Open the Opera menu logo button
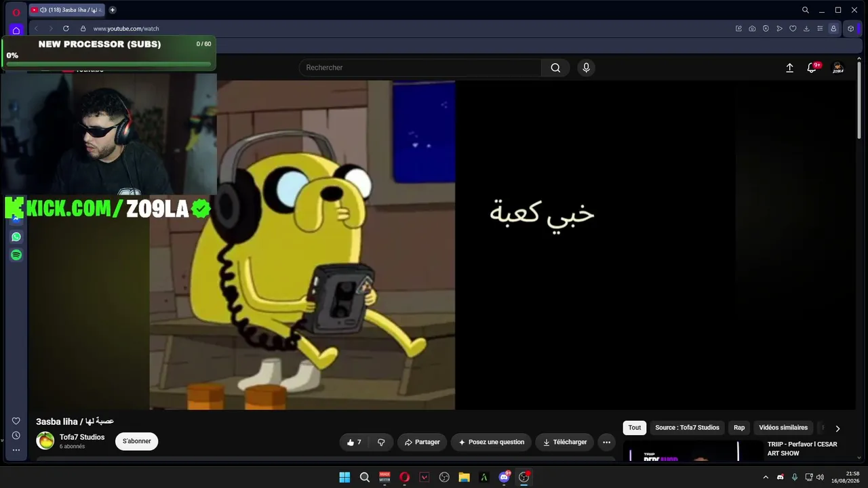 pos(16,11)
